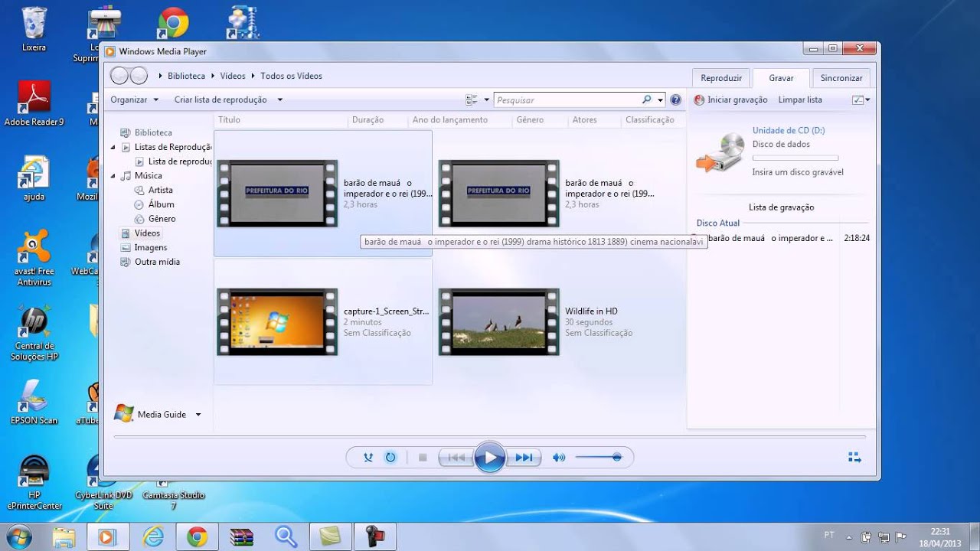Click the Biblioteca breadcrumb arrow
Viewport: 980px width, 551px height.
point(212,76)
